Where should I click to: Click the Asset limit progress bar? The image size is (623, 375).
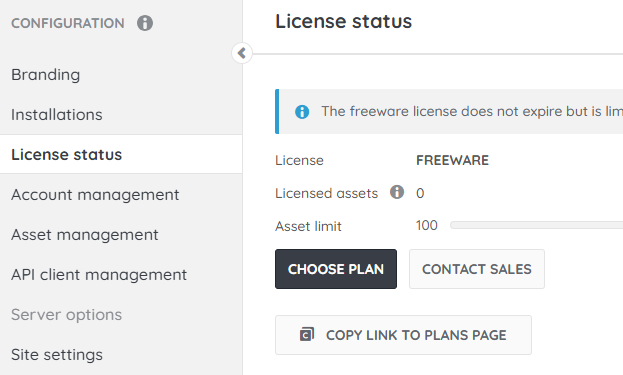coord(536,225)
